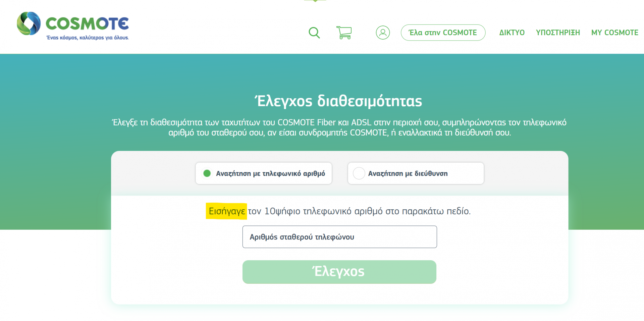Open the MY COSMOTE menu

[615, 33]
